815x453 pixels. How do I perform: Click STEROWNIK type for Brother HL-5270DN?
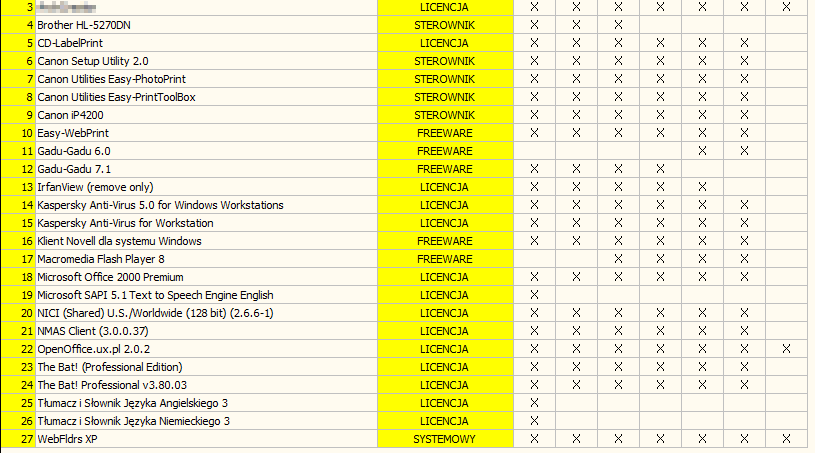click(x=445, y=25)
